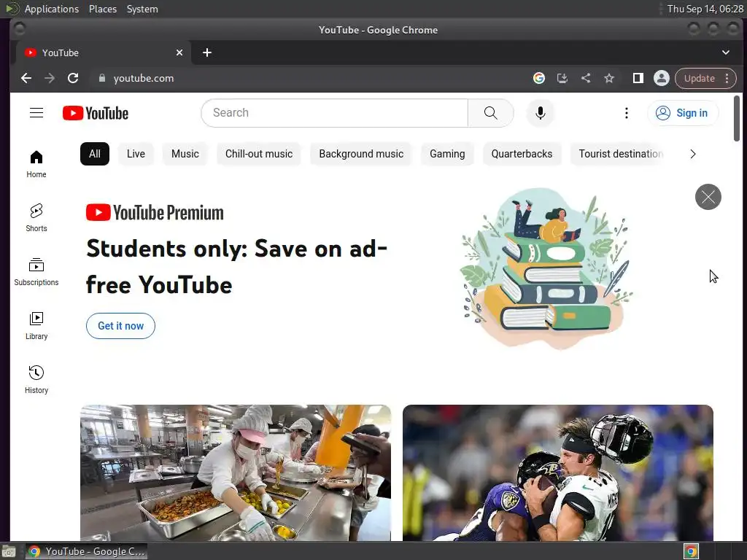Click the padlock site info icon
This screenshot has height=560, width=747.
(x=101, y=78)
